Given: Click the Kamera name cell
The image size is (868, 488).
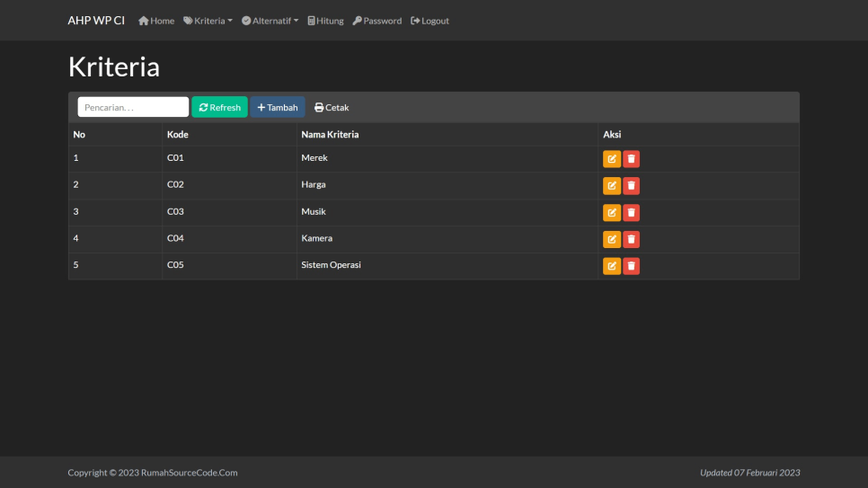Looking at the screenshot, I should click(447, 239).
